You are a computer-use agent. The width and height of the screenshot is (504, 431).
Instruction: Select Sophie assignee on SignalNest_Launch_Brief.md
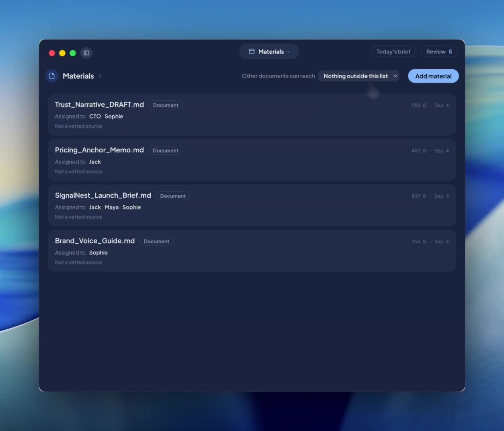click(x=132, y=208)
